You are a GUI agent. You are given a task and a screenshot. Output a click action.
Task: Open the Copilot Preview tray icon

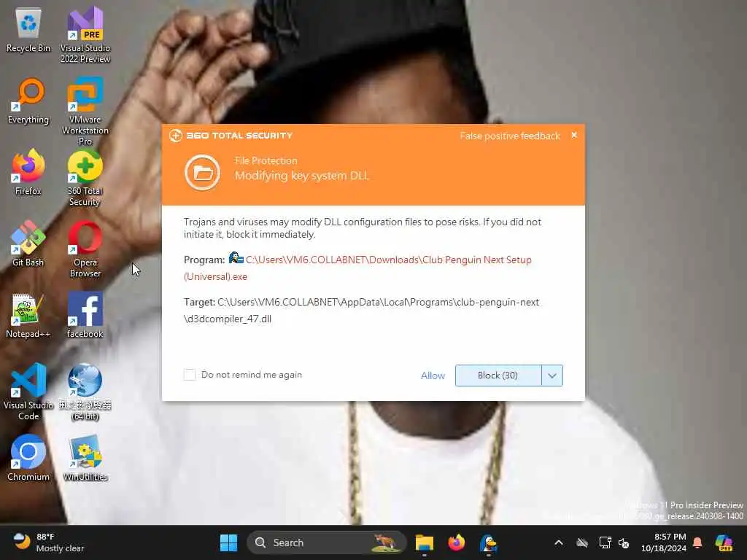click(x=724, y=542)
